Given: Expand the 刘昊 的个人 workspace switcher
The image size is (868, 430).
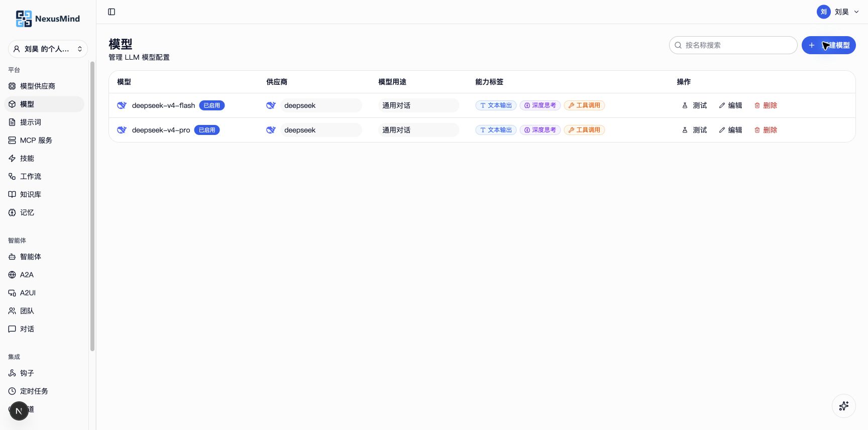Looking at the screenshot, I should [48, 49].
